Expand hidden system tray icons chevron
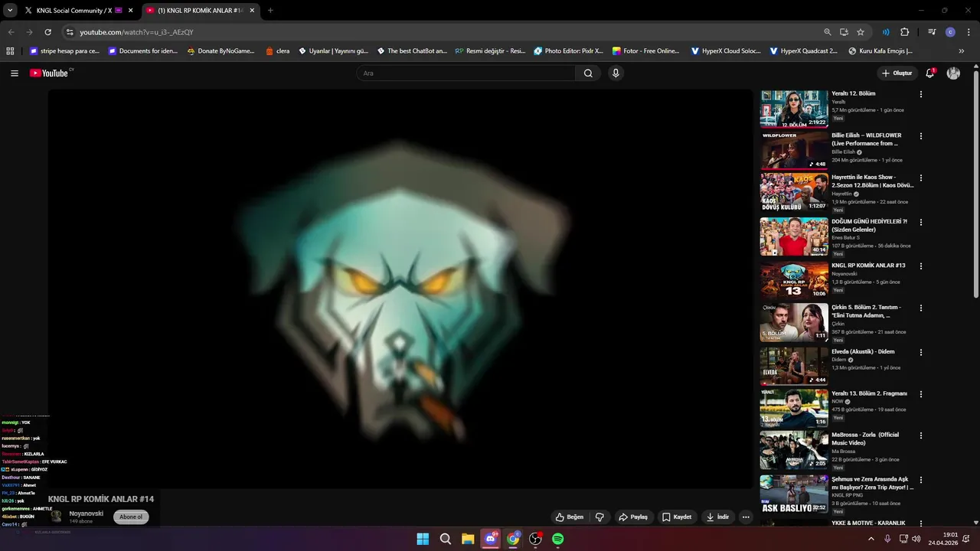This screenshot has height=551, width=980. point(871,539)
